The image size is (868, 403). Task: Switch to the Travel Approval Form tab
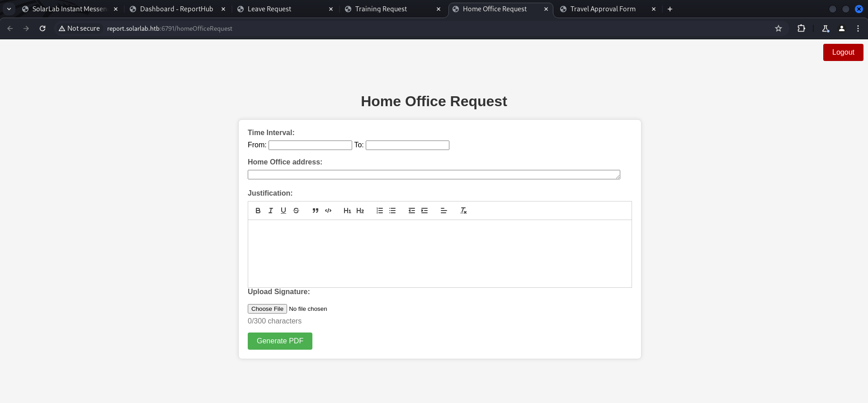pyautogui.click(x=603, y=9)
